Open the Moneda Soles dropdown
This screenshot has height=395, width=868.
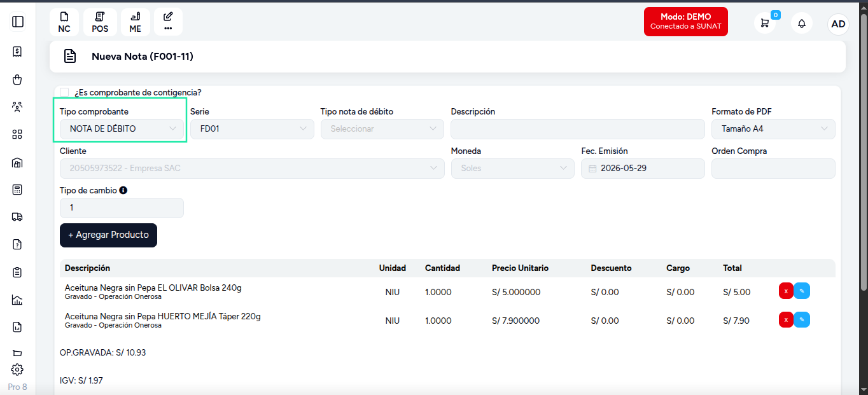513,169
